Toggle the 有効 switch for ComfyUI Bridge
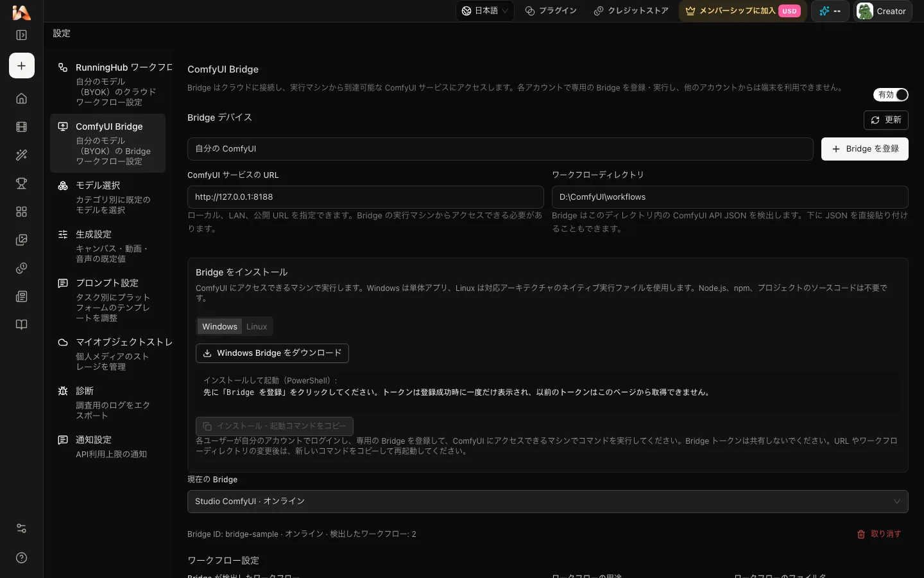This screenshot has height=578, width=924. coord(891,94)
